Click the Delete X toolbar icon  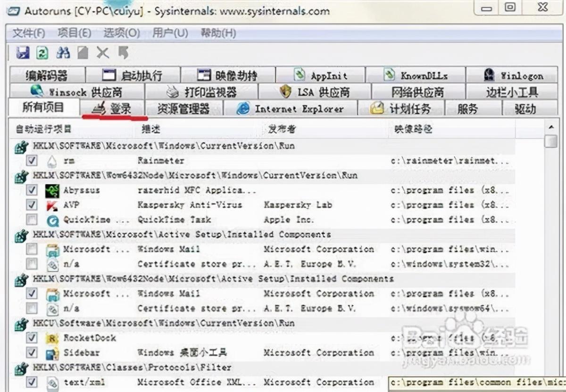pos(102,53)
